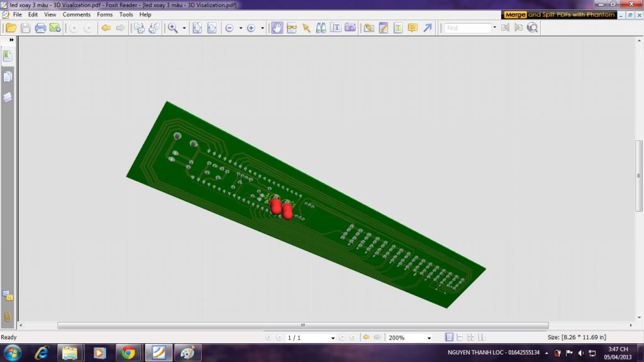Select the Typewriter text tool

[336, 28]
